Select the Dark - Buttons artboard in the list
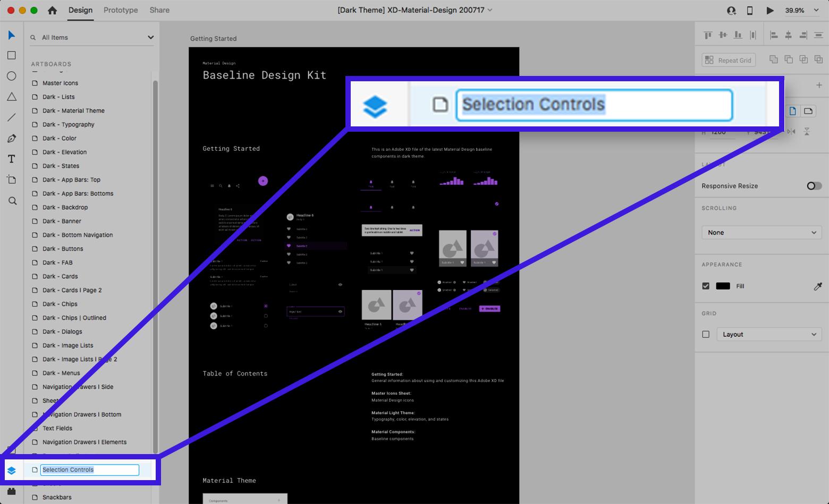This screenshot has height=504, width=829. coord(63,249)
